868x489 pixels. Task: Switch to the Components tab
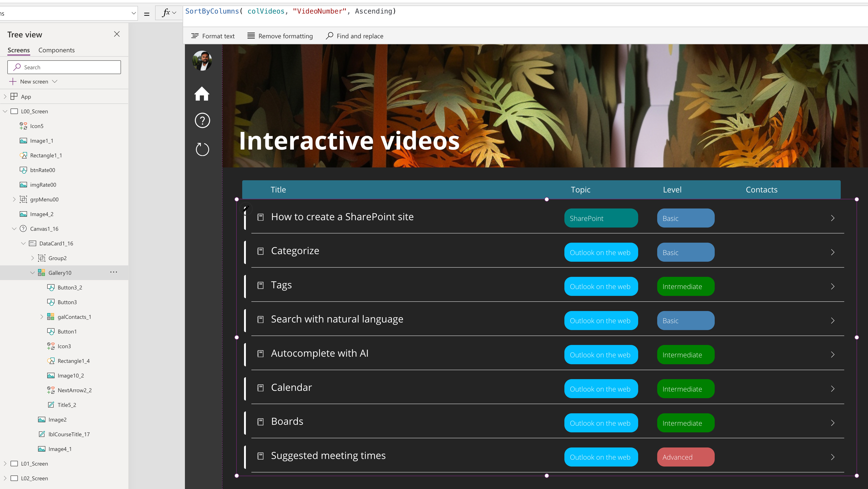point(56,50)
